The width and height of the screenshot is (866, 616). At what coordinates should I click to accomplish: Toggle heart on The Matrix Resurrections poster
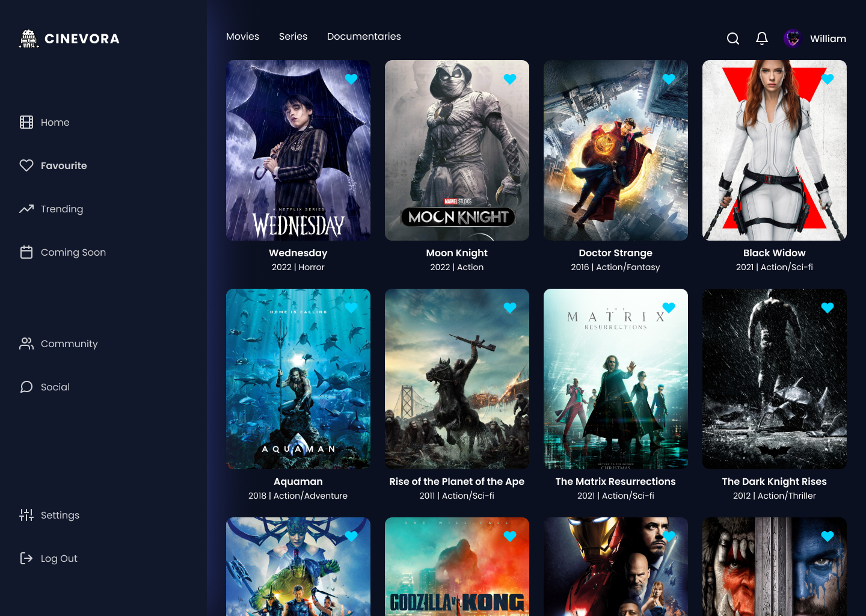pos(669,307)
